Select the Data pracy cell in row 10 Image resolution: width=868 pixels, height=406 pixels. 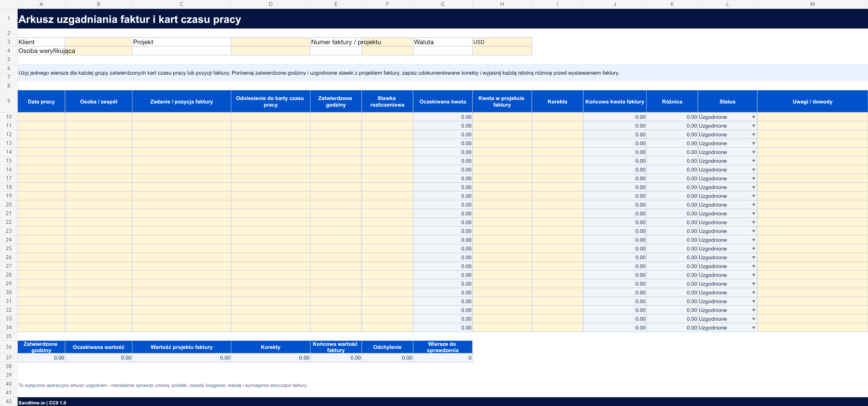(x=41, y=117)
